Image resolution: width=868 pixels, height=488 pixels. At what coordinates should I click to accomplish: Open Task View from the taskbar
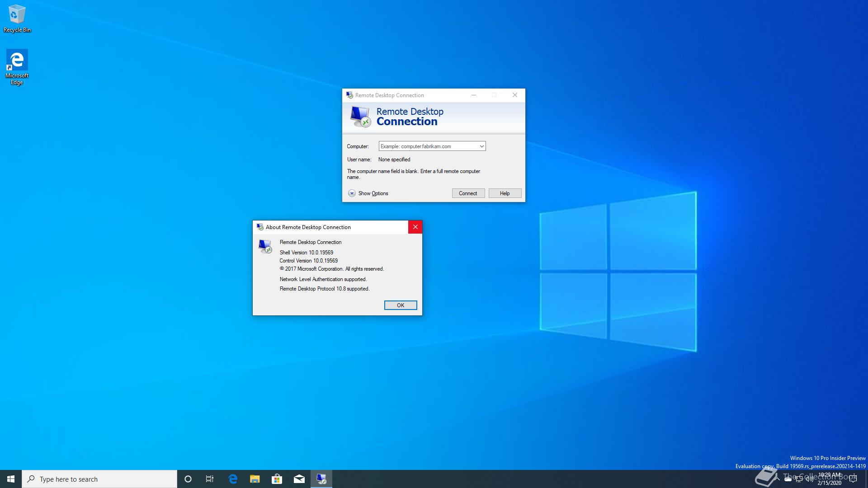(210, 479)
